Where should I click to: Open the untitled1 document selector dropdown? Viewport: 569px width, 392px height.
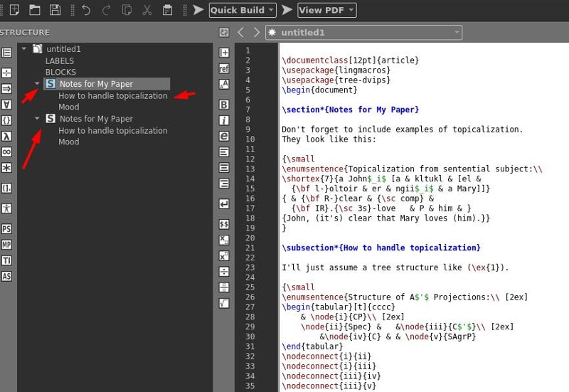coord(455,32)
